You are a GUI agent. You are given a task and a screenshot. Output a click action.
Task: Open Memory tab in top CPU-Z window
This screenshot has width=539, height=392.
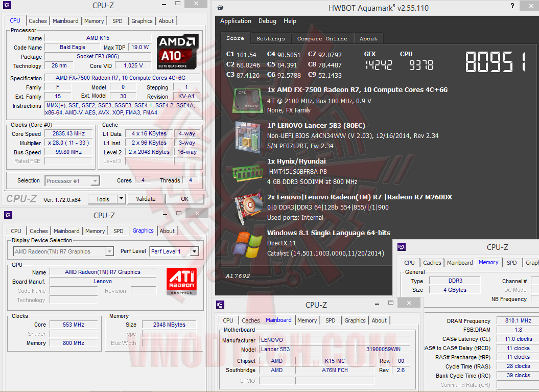(94, 21)
